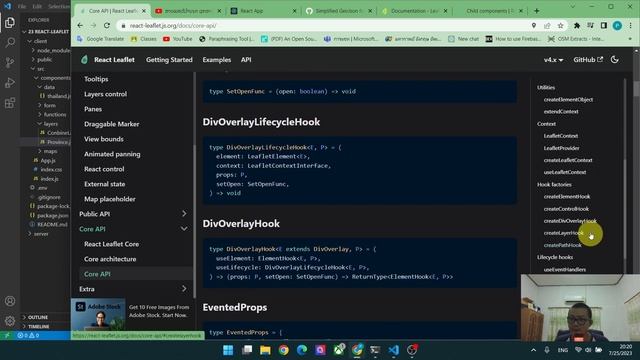Open the File menu in VS Code
Screen dimensions: 640x360
click(22, 7)
